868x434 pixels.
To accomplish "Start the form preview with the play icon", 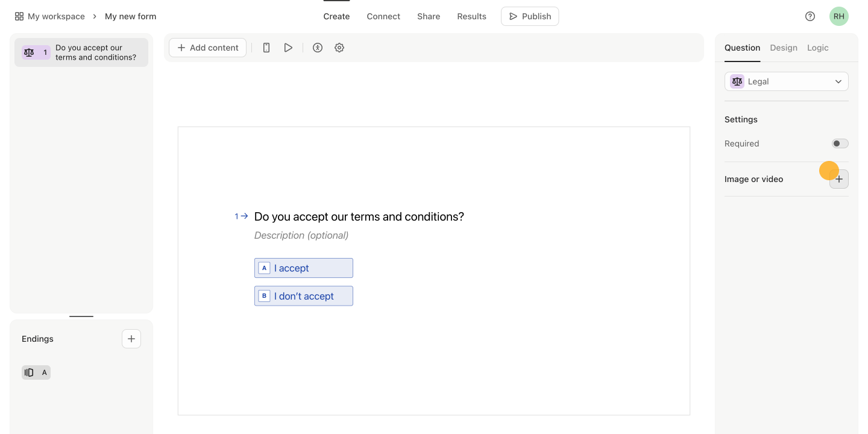I will click(288, 47).
